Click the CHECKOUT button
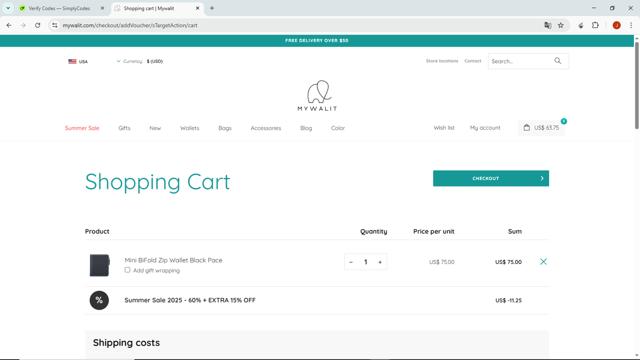This screenshot has height=360, width=640. 491,178
